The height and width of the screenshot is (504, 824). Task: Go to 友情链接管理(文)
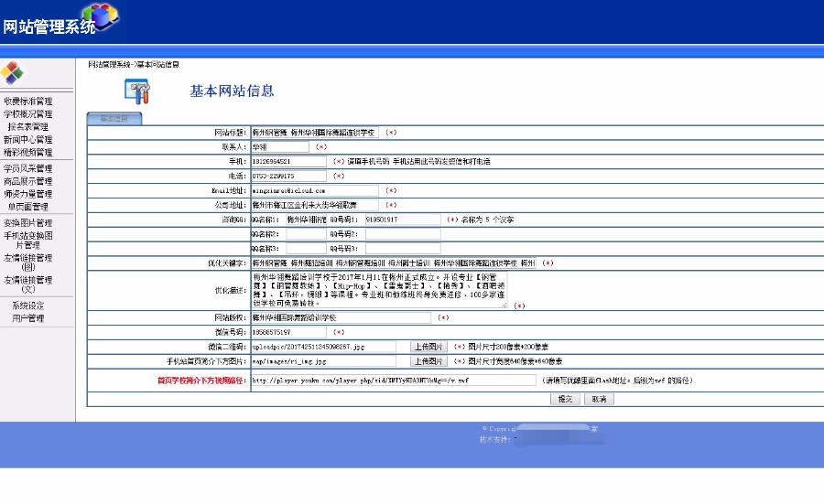point(27,284)
